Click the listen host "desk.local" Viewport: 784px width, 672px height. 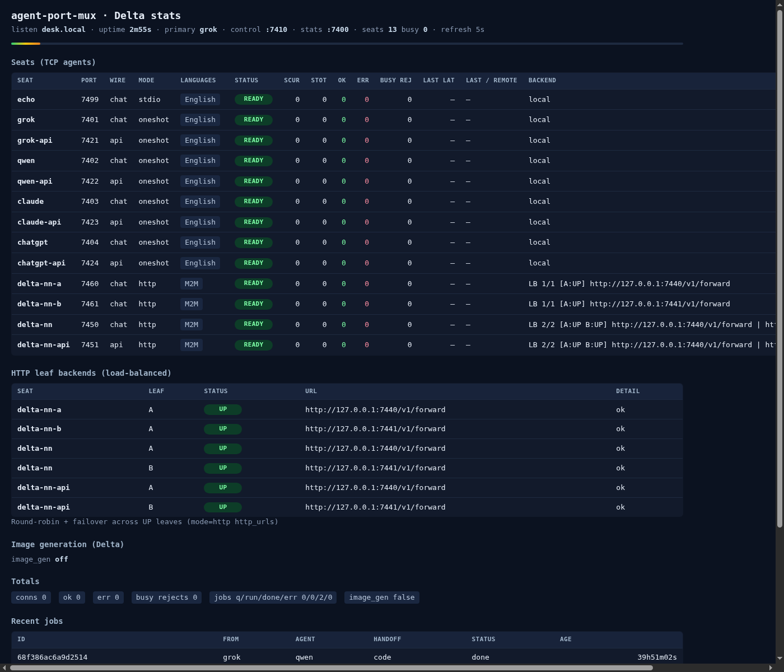(x=63, y=29)
